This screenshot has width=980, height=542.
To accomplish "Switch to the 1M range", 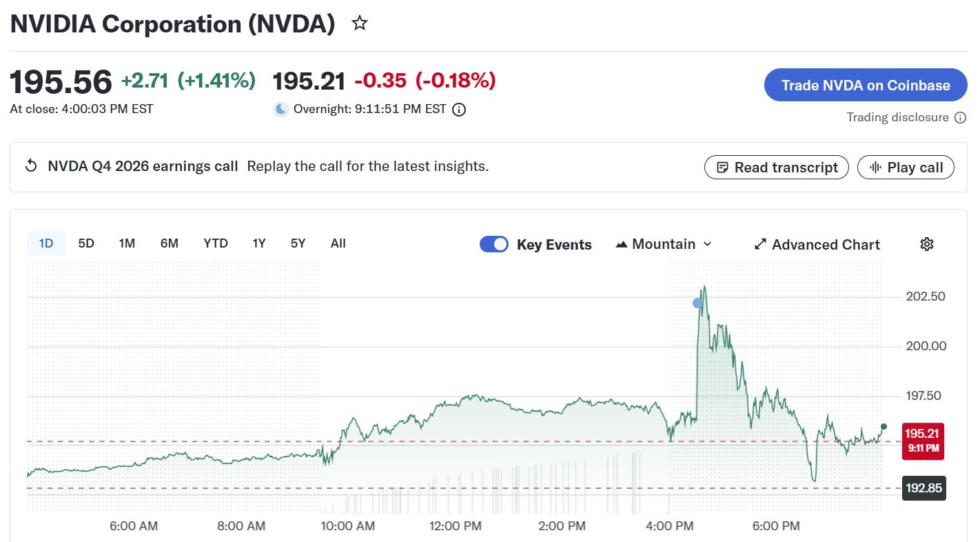I will point(127,243).
